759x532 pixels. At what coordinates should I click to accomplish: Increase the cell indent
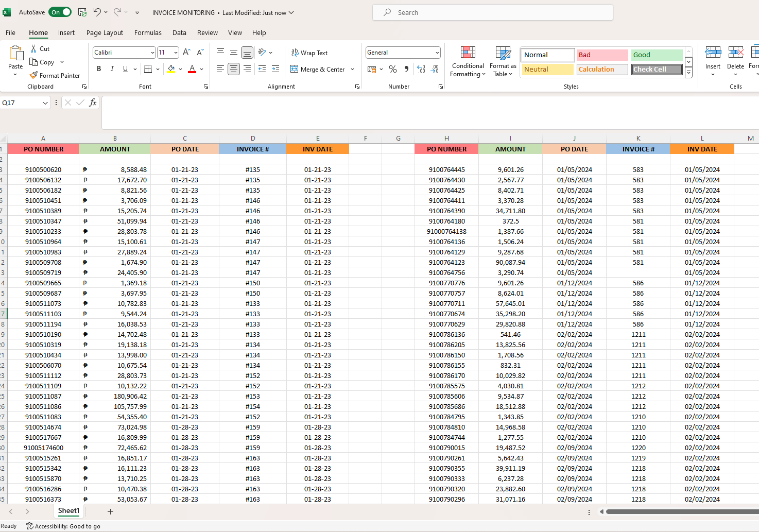pos(275,69)
